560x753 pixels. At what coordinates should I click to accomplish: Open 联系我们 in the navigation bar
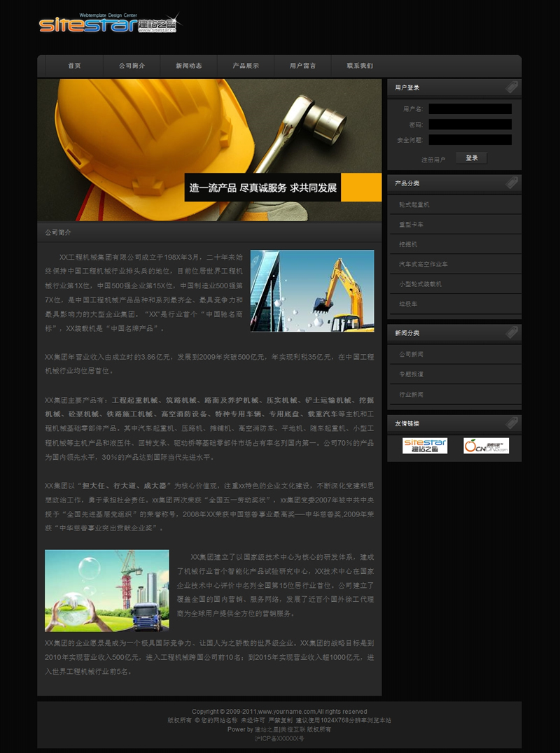[360, 66]
